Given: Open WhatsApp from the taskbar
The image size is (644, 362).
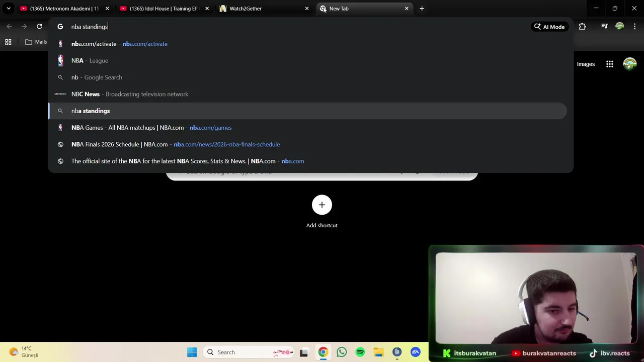Looking at the screenshot, I should (342, 352).
